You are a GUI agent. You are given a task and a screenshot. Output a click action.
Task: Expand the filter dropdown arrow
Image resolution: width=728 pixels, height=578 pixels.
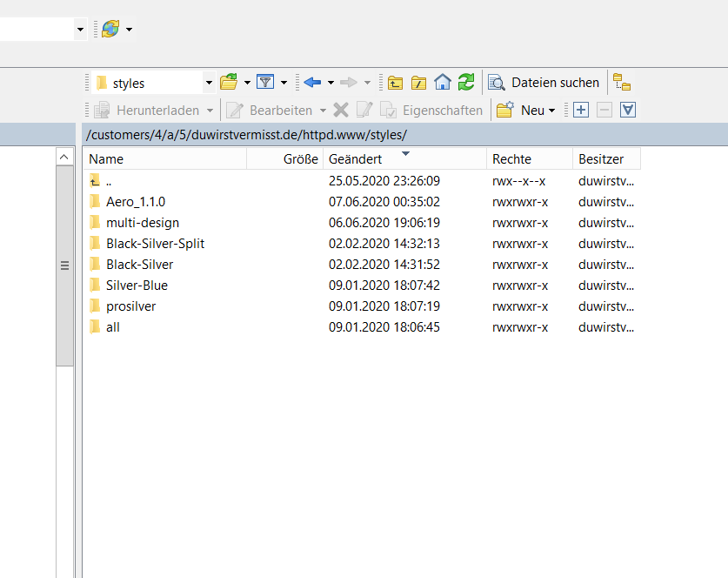coord(284,84)
